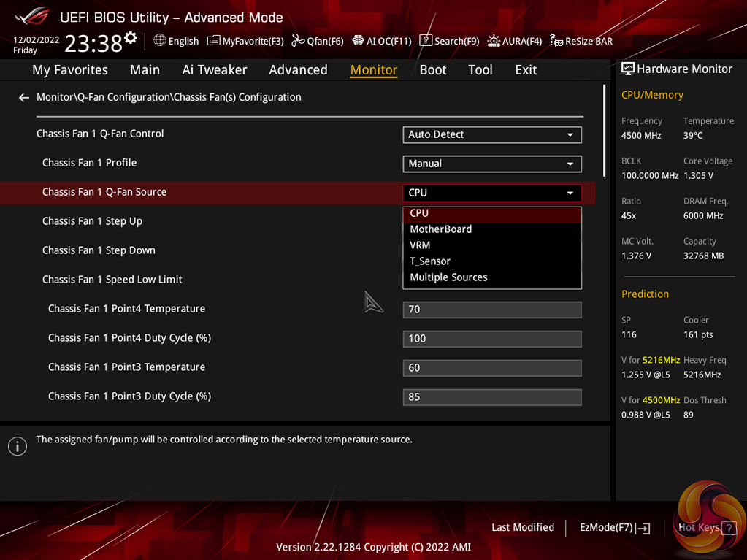Open MyFavorite(F3) from the top toolbar
This screenshot has height=560, width=747.
click(245, 41)
